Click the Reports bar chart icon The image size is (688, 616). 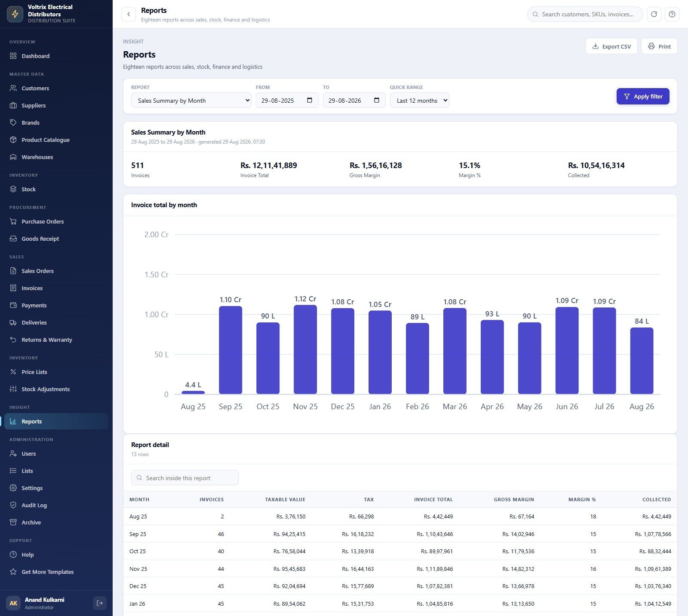click(x=13, y=421)
